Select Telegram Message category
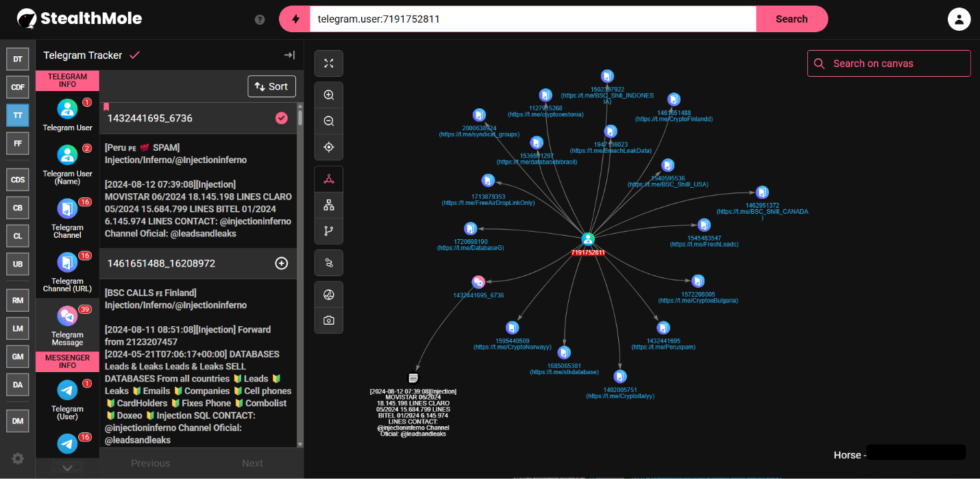 pyautogui.click(x=67, y=326)
